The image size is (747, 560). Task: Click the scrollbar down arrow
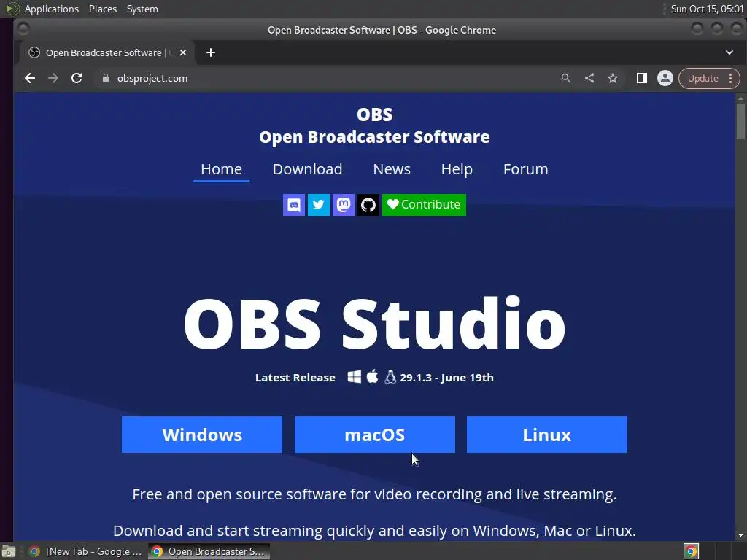[x=740, y=535]
